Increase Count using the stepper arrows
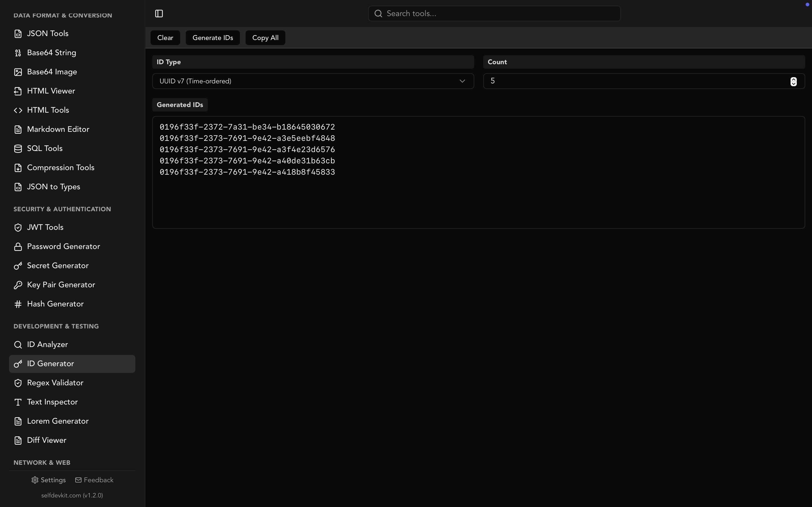This screenshot has height=507, width=812. pyautogui.click(x=793, y=79)
